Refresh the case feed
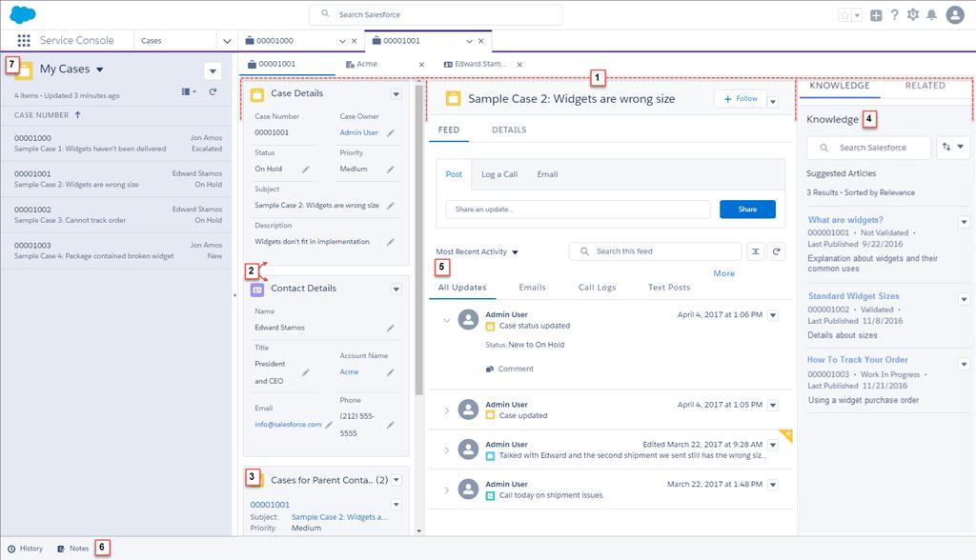 click(776, 251)
